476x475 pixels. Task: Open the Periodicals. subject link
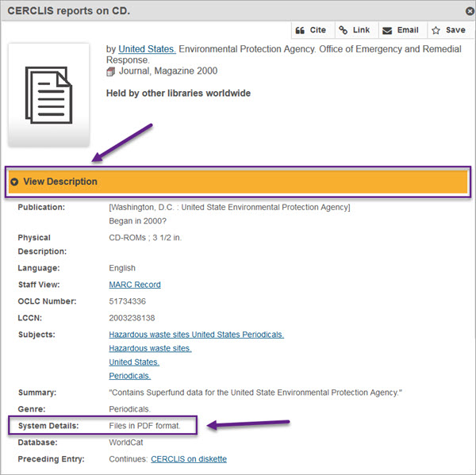coord(130,376)
